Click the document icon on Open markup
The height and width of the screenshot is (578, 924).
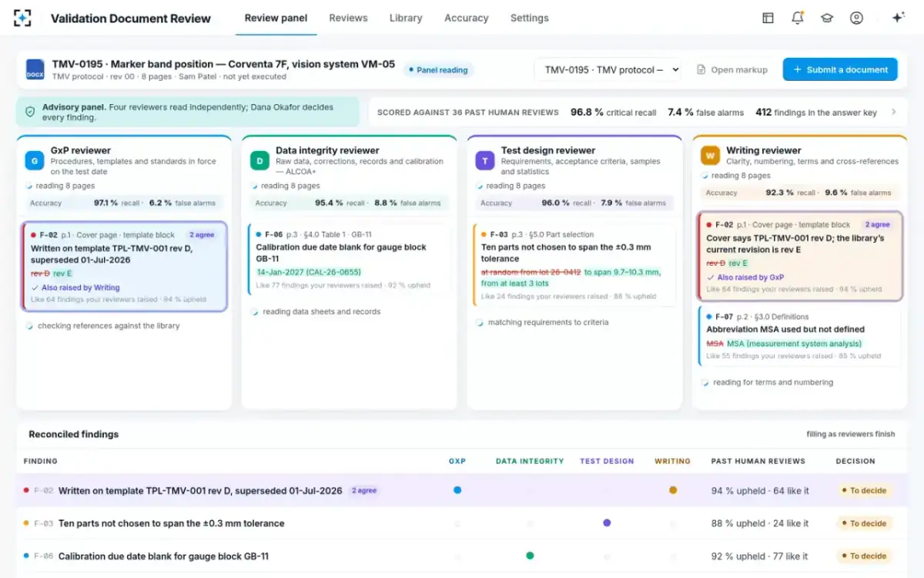coord(701,69)
